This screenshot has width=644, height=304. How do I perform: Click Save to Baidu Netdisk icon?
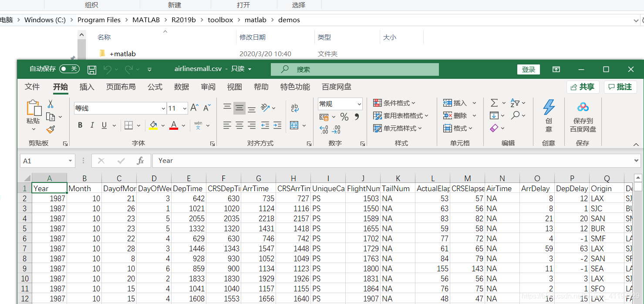(583, 107)
